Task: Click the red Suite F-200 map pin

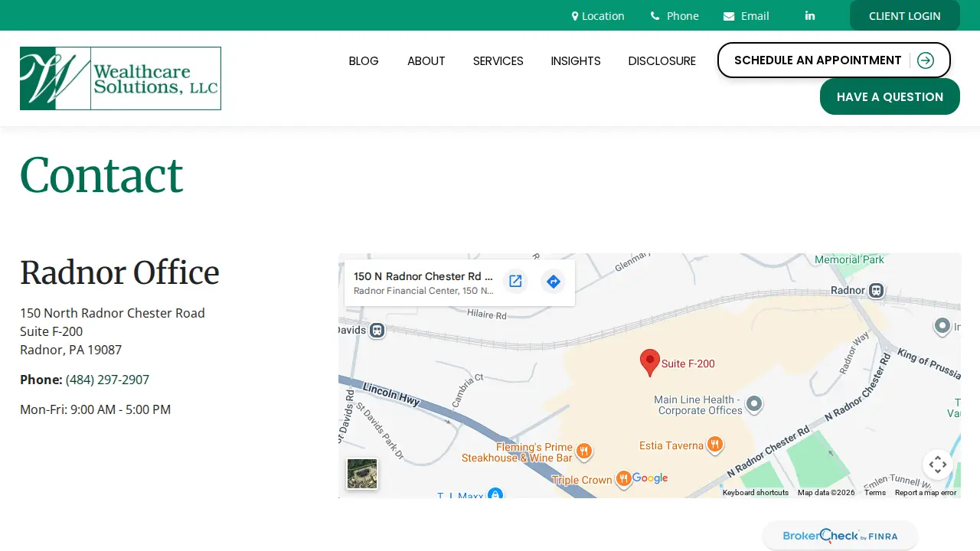Action: (x=650, y=363)
